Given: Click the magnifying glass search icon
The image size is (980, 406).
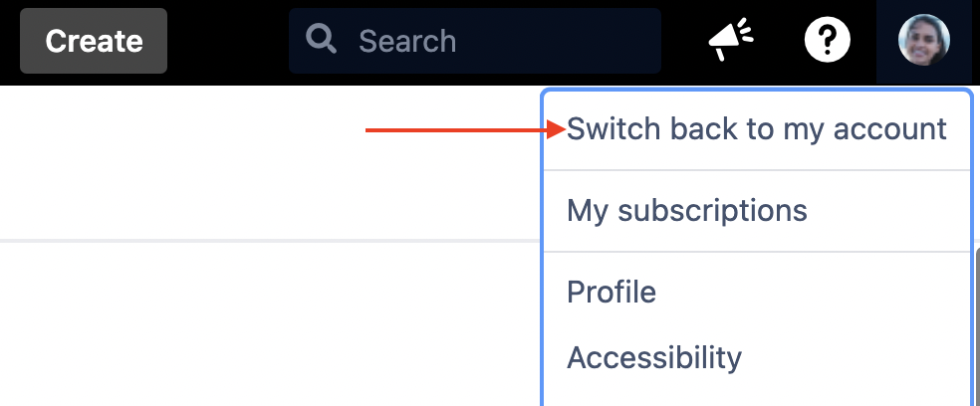Looking at the screenshot, I should pyautogui.click(x=322, y=40).
